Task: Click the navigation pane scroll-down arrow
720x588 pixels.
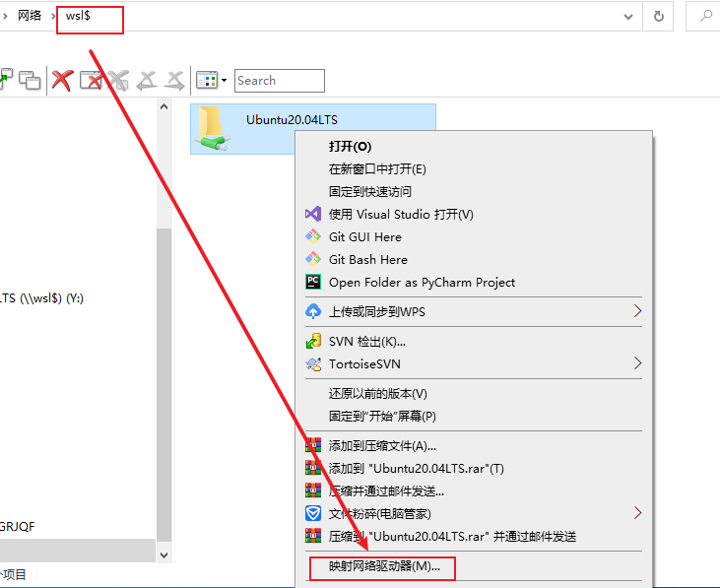Action: (164, 555)
